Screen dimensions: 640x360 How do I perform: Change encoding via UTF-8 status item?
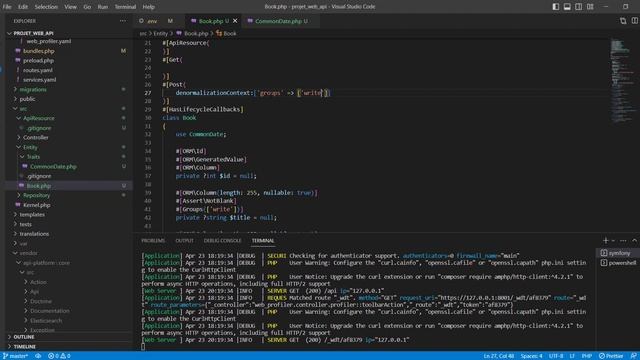tap(556, 356)
